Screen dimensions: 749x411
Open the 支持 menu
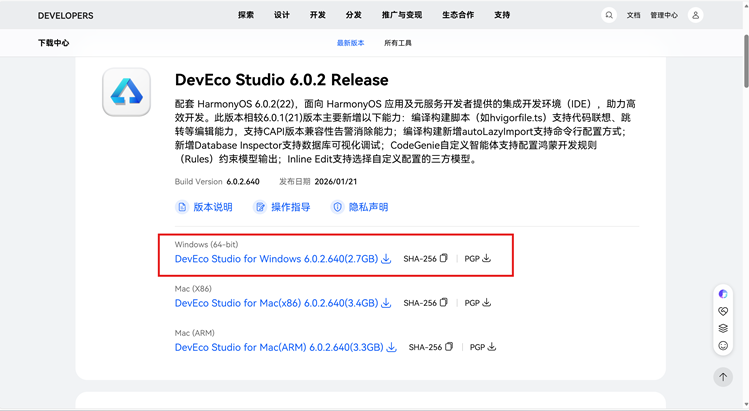[502, 15]
